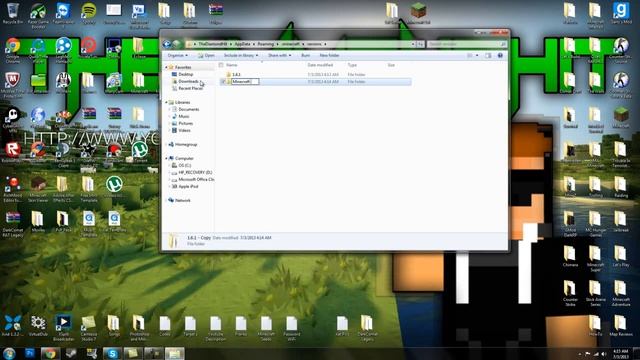Open the Music library

tap(184, 116)
